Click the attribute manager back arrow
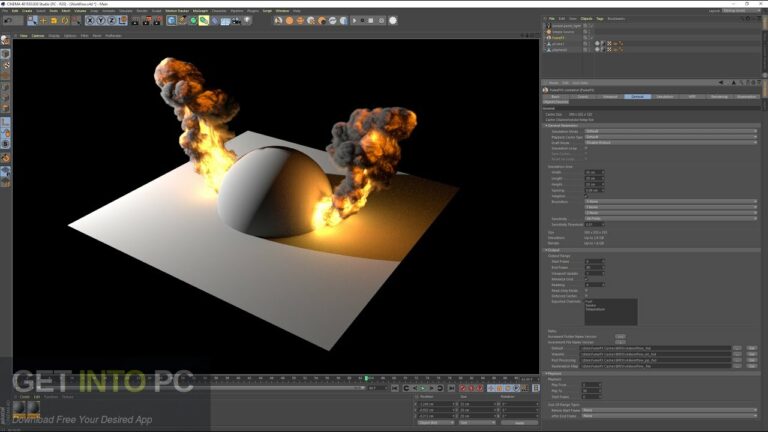This screenshot has height=432, width=768. click(x=720, y=83)
